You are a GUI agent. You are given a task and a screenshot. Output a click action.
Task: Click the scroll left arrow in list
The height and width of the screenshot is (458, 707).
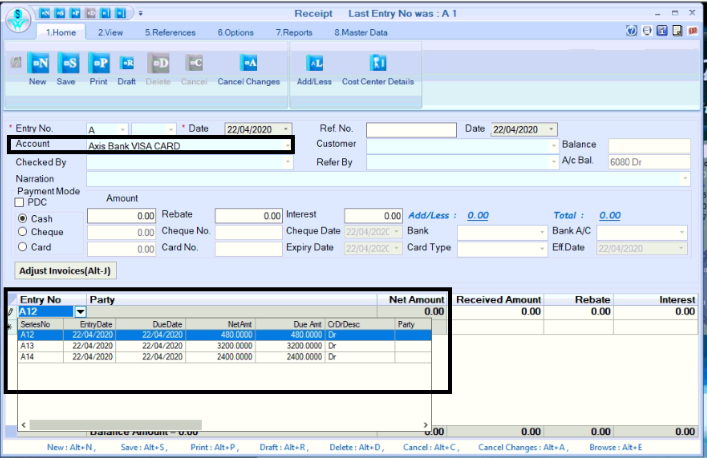coord(24,425)
